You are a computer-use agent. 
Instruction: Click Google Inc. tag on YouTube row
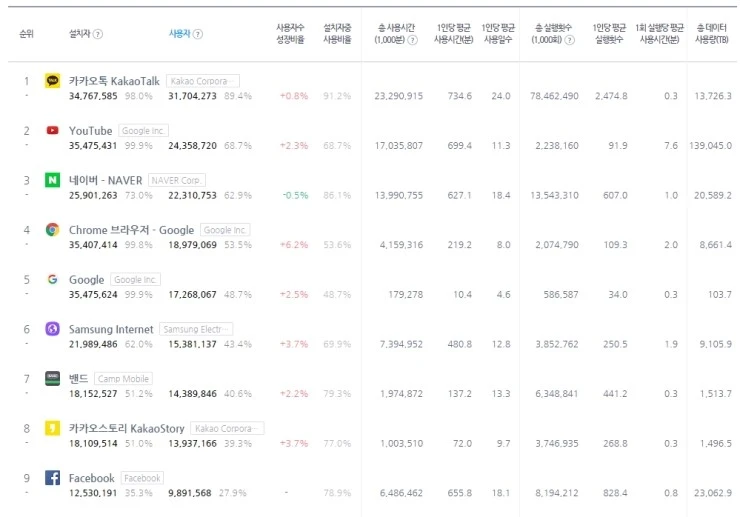(143, 131)
